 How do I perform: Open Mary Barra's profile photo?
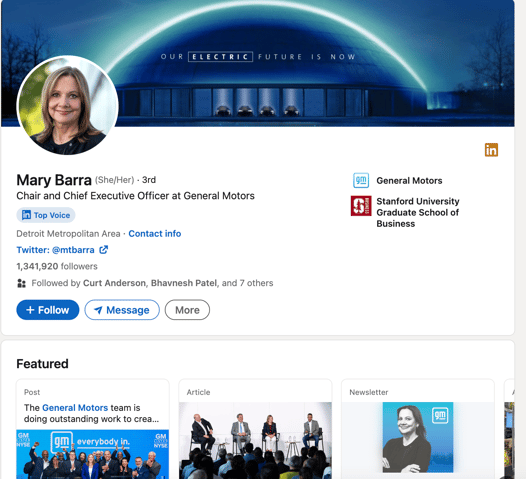(x=67, y=105)
